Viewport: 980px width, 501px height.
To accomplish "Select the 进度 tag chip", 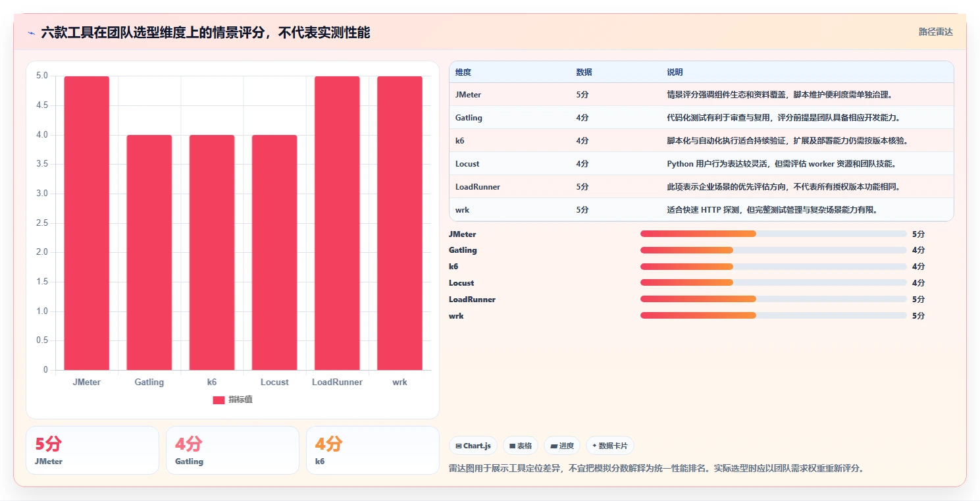I will click(562, 446).
